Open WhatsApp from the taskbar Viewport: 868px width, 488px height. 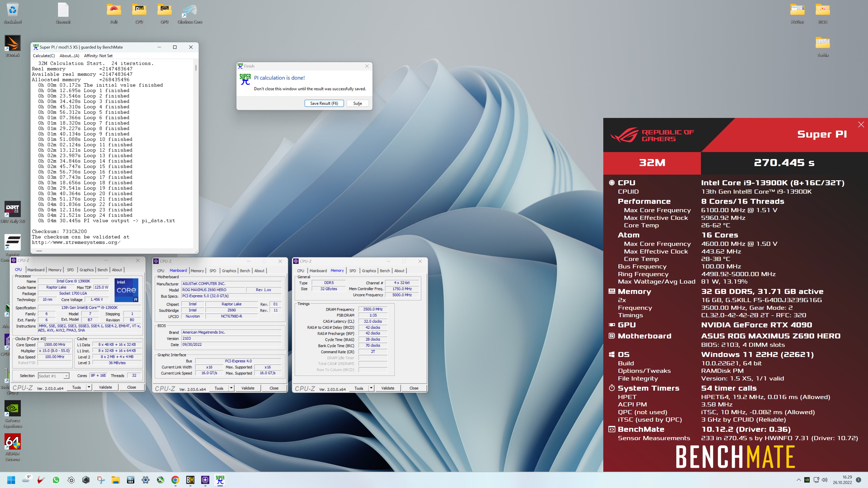pos(56,480)
